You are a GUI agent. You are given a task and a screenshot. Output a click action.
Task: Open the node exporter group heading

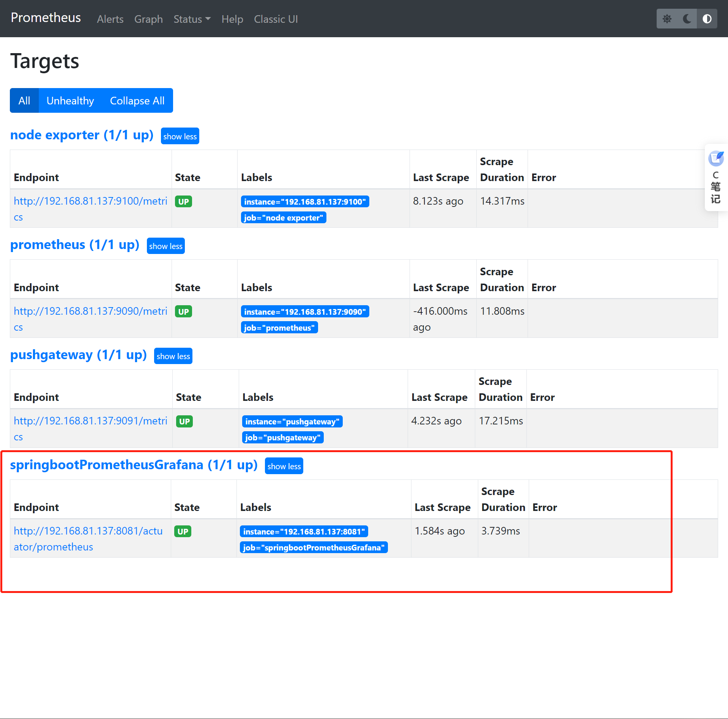pyautogui.click(x=82, y=135)
